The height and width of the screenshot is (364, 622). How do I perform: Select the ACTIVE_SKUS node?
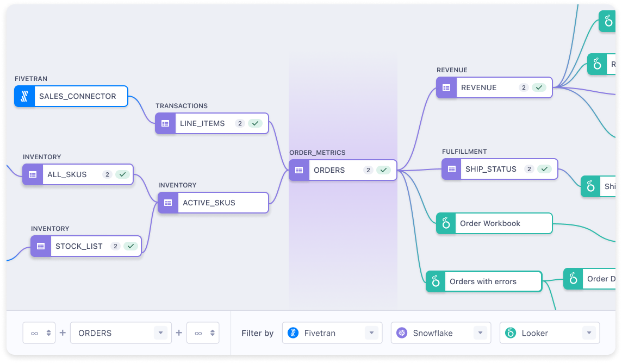213,202
